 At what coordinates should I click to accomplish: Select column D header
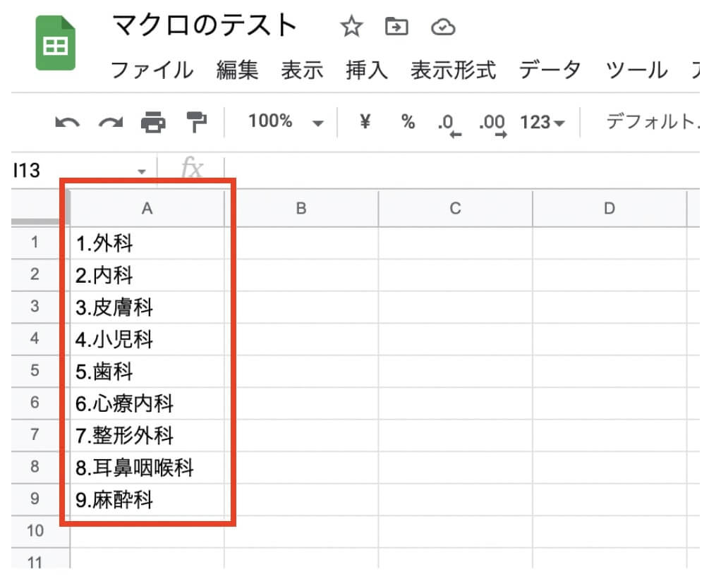[x=609, y=209]
